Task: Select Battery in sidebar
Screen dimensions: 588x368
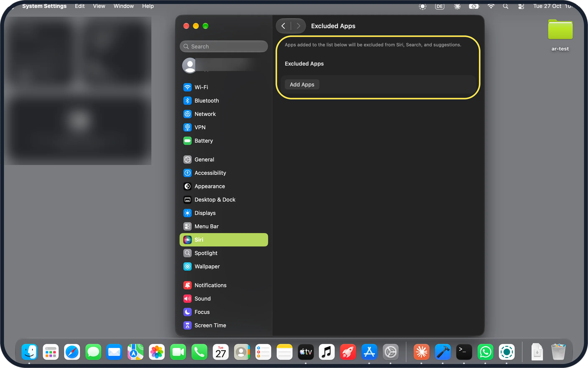Action: pyautogui.click(x=224, y=141)
